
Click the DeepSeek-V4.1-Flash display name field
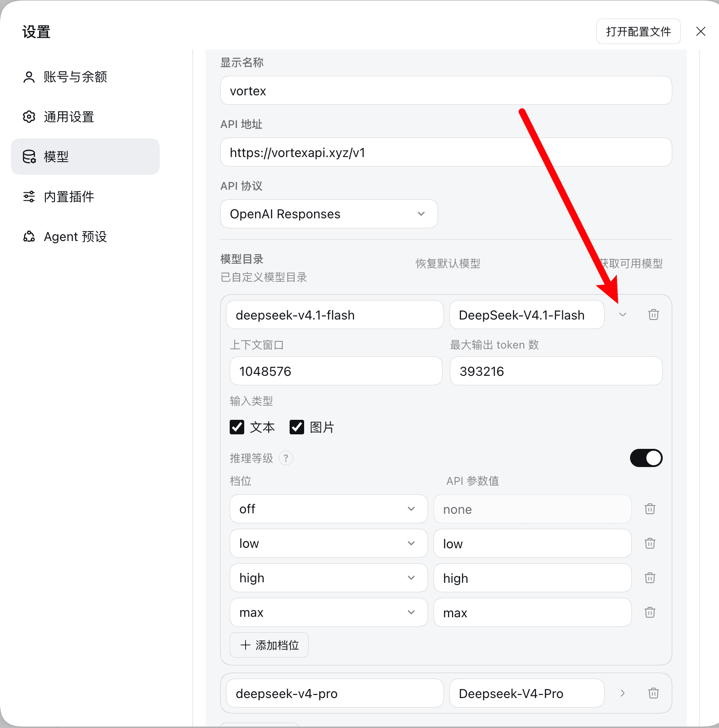527,315
